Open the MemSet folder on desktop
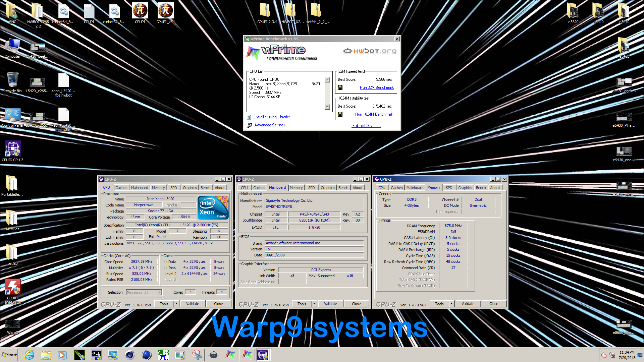 (x=12, y=218)
